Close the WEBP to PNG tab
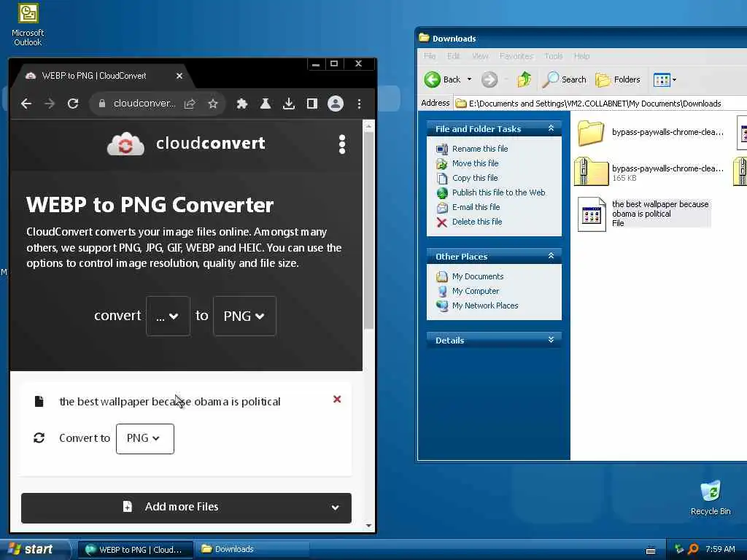This screenshot has width=747, height=560. coord(179,76)
